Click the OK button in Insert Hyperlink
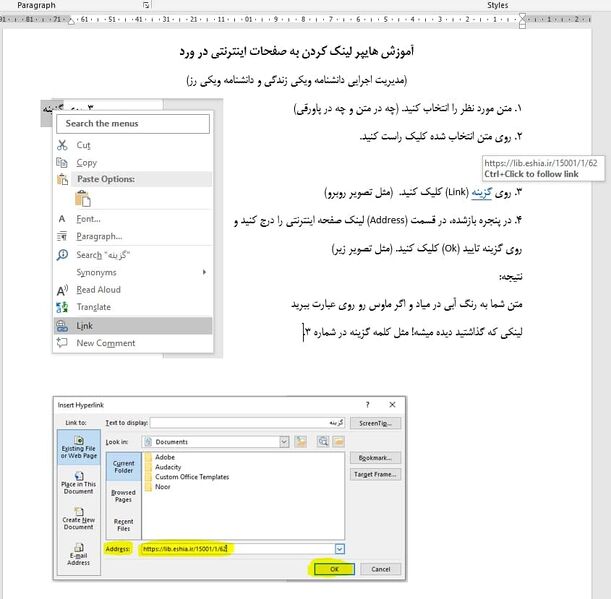The width and height of the screenshot is (611, 599). [334, 569]
